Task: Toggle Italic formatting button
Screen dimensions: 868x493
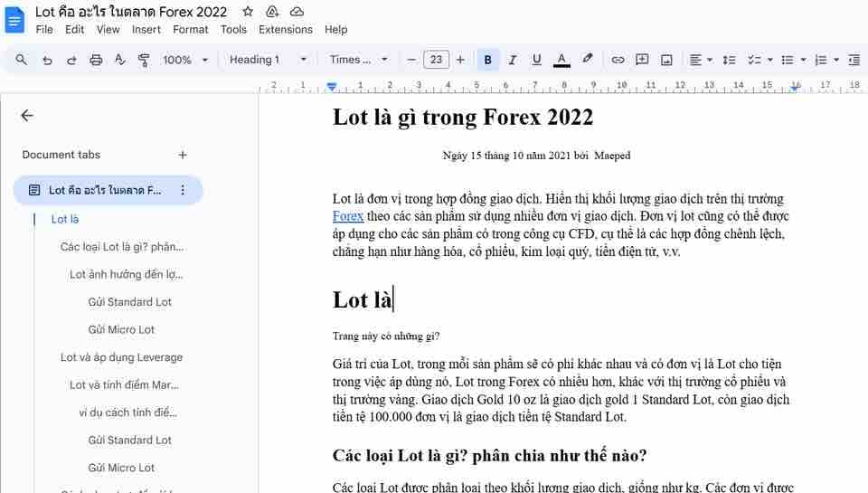Action: point(513,60)
